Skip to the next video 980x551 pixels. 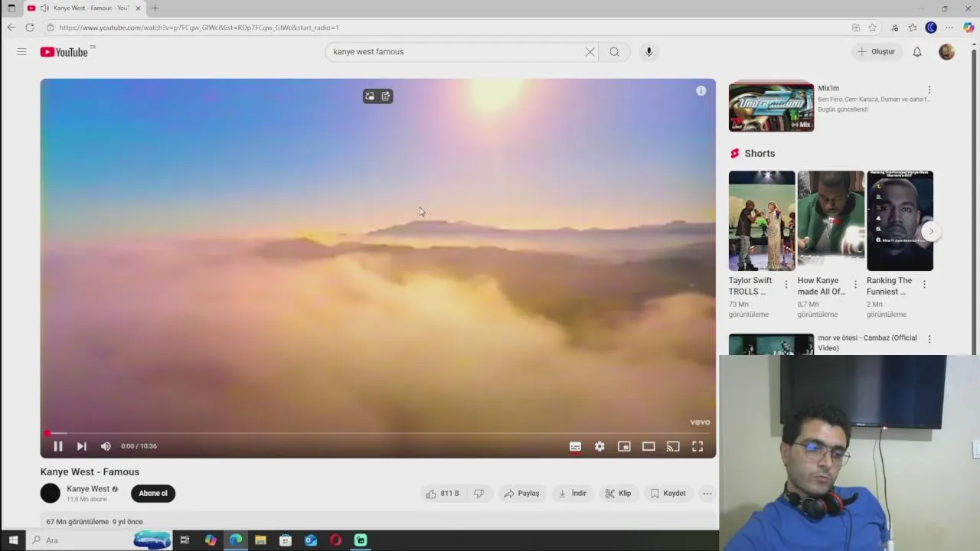(81, 446)
